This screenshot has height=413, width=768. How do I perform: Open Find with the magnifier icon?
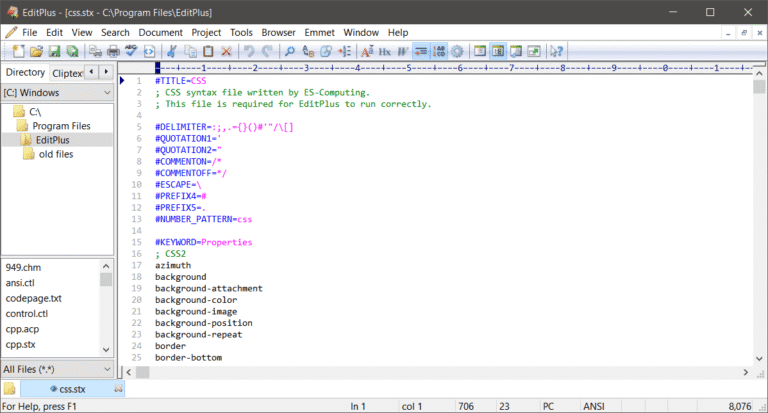pos(290,51)
